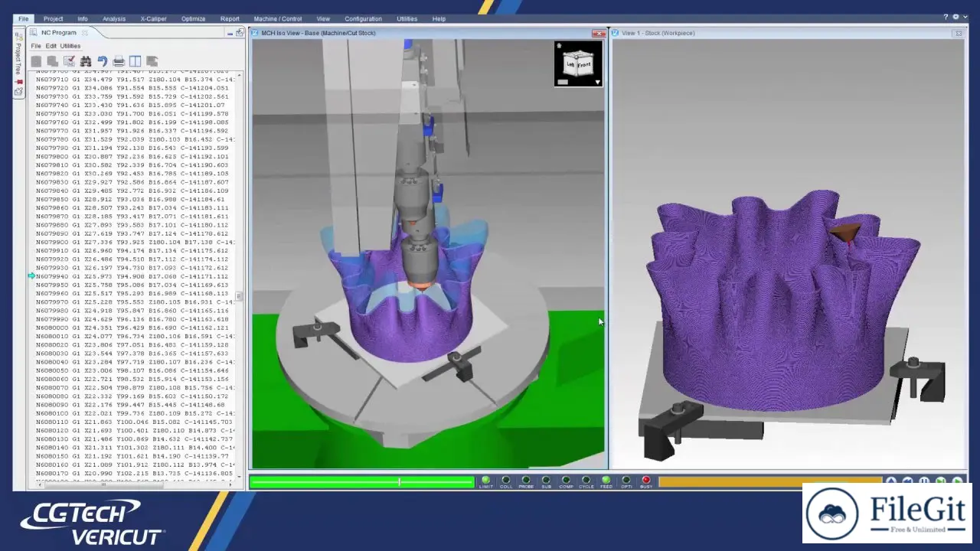
Task: Click the last greyed-out icon in NC toolbar
Action: click(x=152, y=61)
